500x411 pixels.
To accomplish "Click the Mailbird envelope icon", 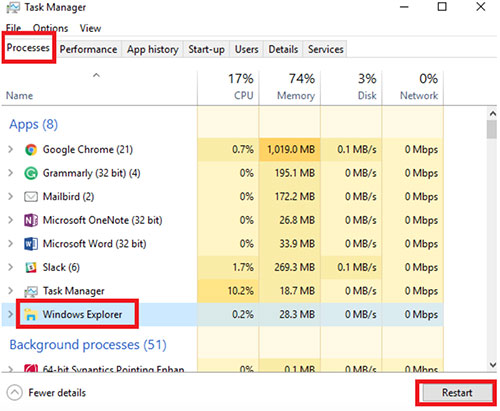I will [x=31, y=197].
